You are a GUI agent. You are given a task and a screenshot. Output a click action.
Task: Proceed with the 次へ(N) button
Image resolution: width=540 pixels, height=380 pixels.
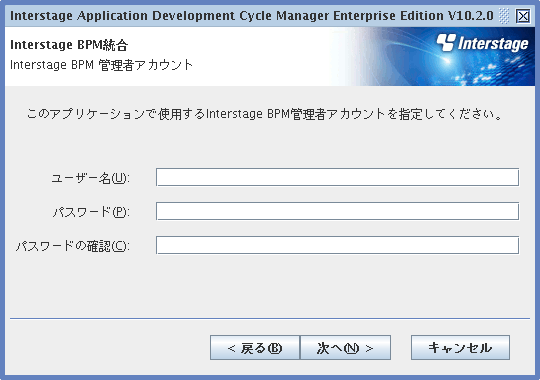point(345,348)
